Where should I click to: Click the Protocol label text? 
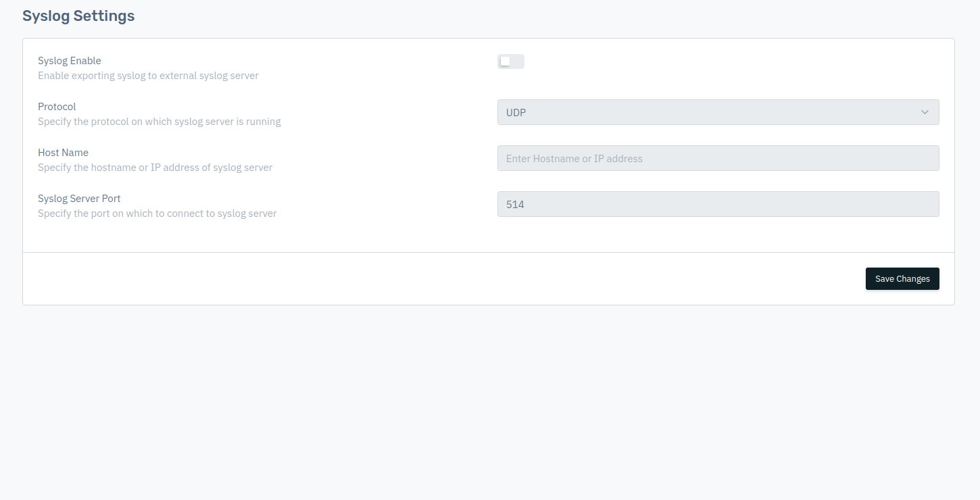57,107
